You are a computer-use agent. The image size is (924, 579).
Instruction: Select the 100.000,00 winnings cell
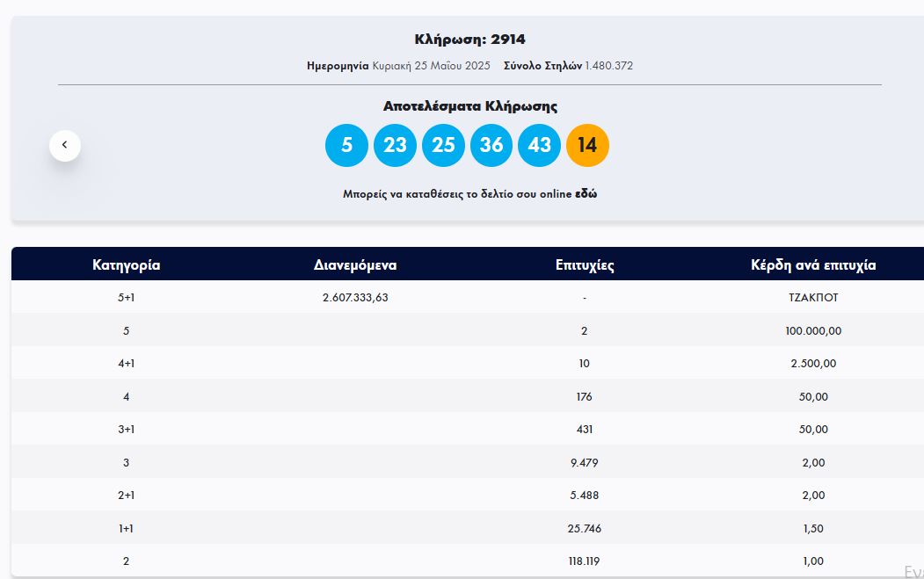[x=813, y=331]
